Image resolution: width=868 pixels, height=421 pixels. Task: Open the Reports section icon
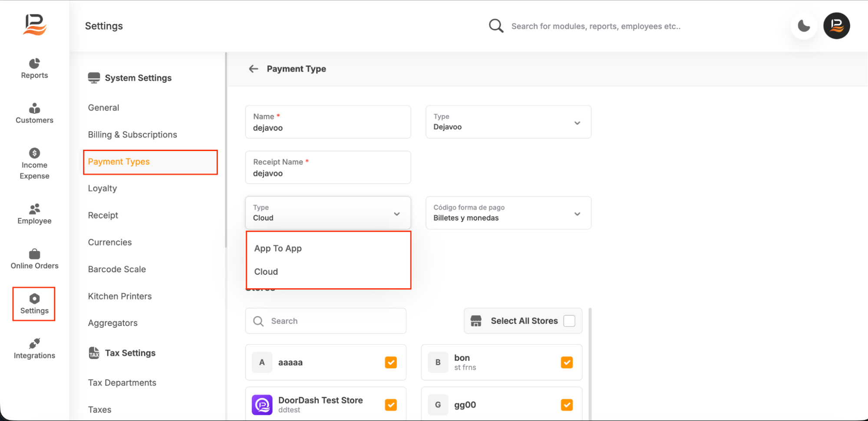[x=34, y=64]
